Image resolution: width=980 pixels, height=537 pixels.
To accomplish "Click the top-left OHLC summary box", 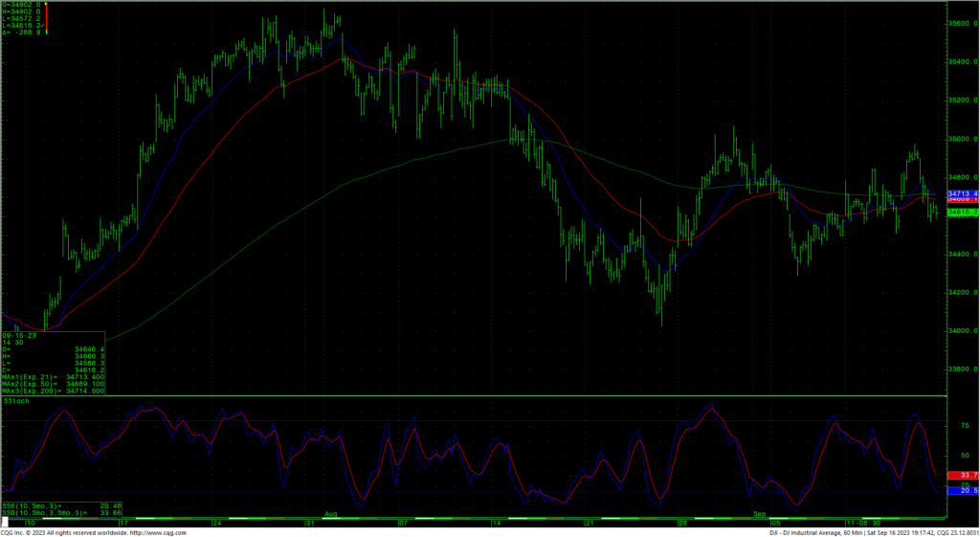I will tap(21, 18).
